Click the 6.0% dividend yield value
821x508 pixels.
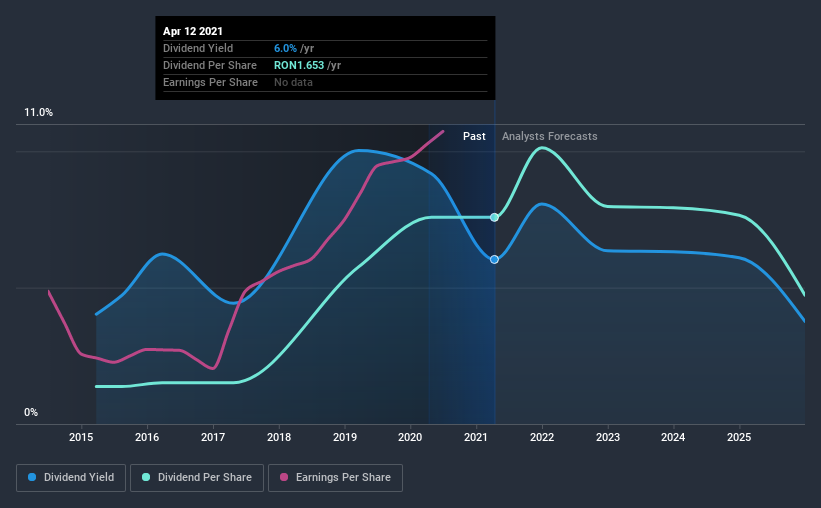[x=285, y=48]
